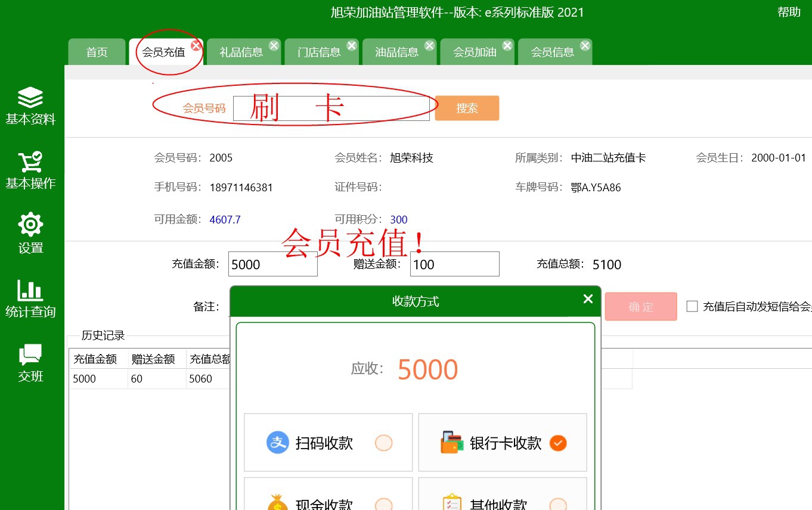The height and width of the screenshot is (510, 812).
Task: Click the Alipay icon for 扫码收款
Action: tap(277, 443)
